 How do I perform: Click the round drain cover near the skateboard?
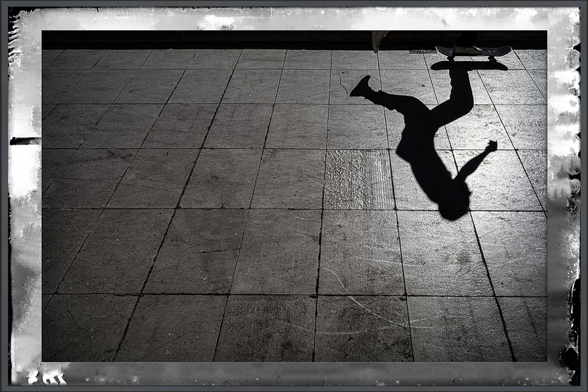coord(422,51)
